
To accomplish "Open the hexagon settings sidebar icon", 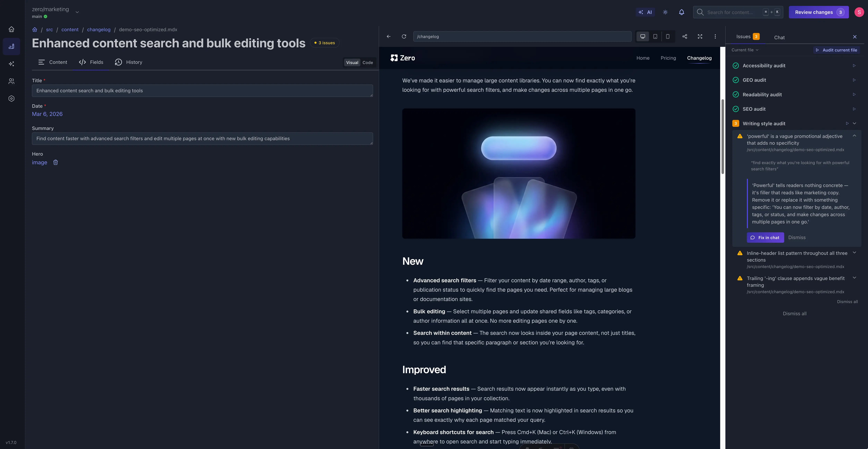I will (x=11, y=99).
